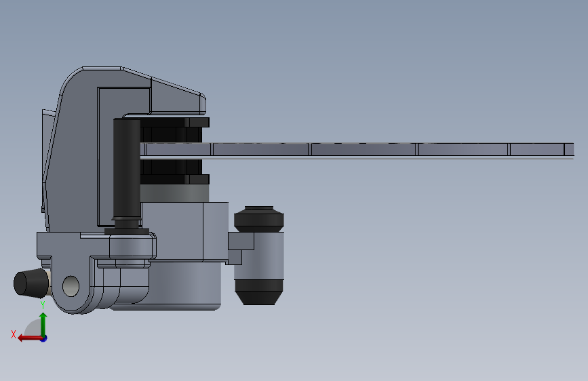Select the black vertical guide pin
The image size is (588, 381).
click(127, 169)
